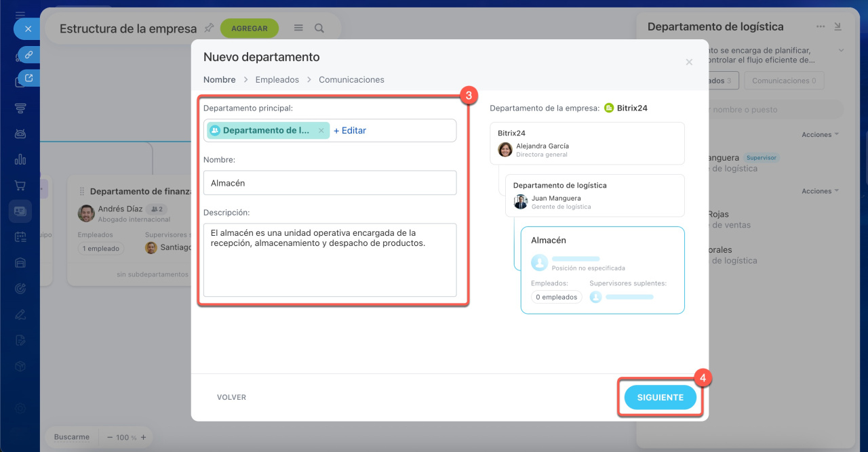Click the three-dots menu in Departamento de logística panel
868x452 pixels.
821,26
